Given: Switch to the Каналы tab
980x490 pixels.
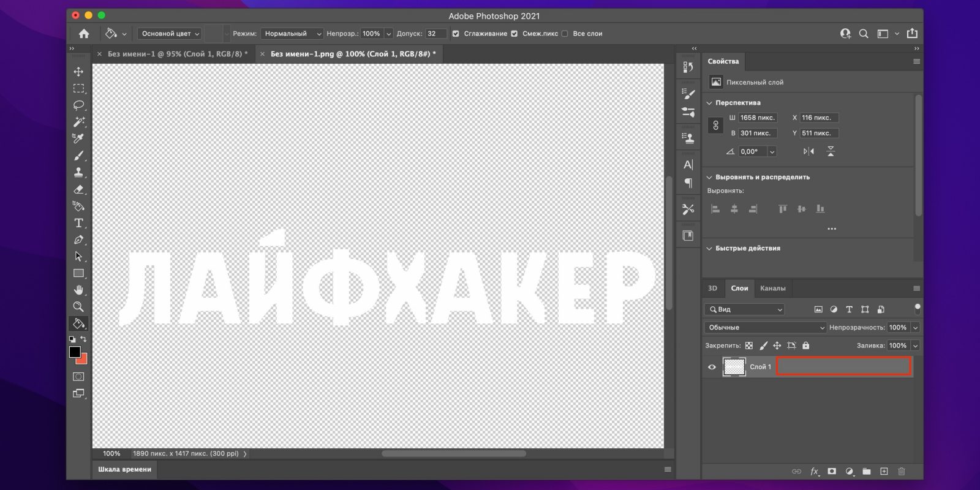Looking at the screenshot, I should click(x=772, y=288).
